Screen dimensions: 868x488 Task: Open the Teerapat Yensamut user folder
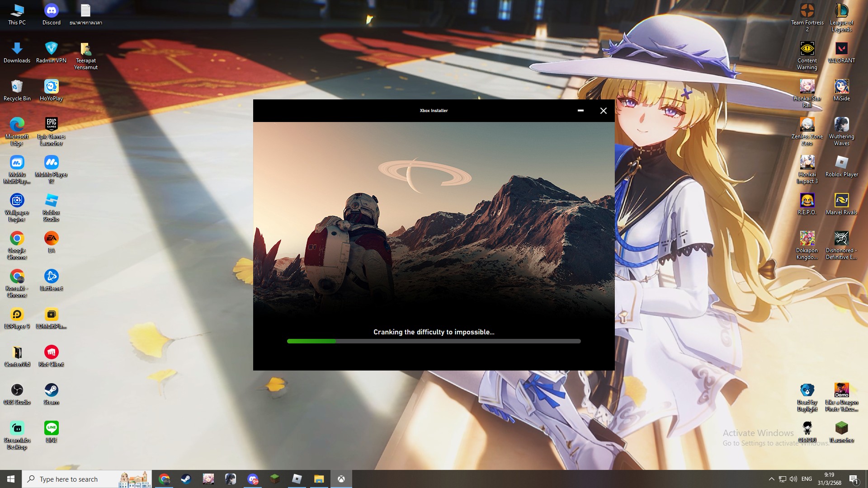coord(85,56)
